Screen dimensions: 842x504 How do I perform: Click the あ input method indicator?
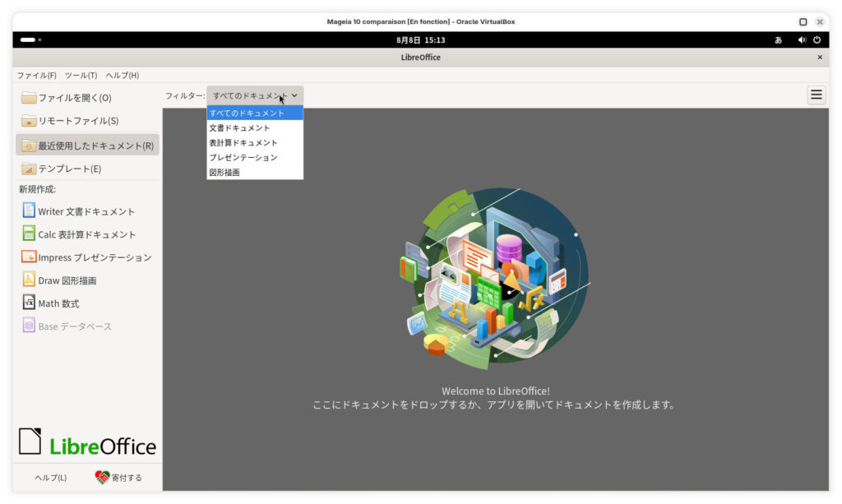tap(778, 40)
